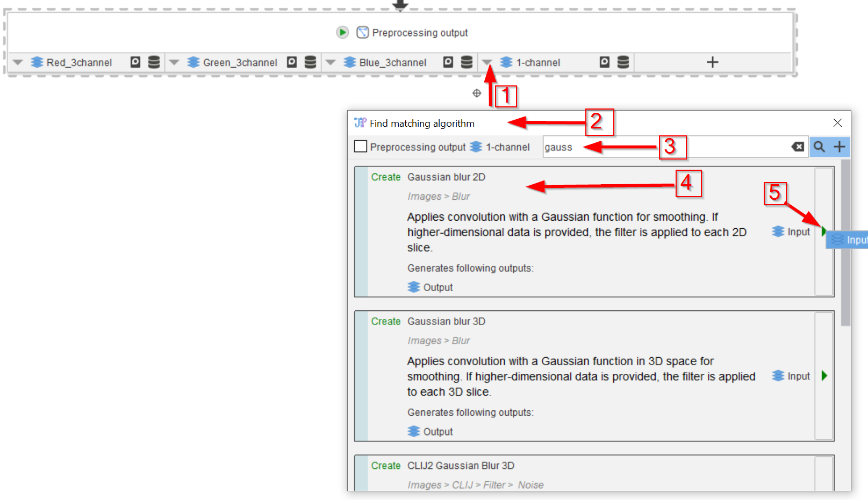Click the Gaussian blur 3D Input arrow
Image resolution: width=868 pixels, height=500 pixels.
824,376
